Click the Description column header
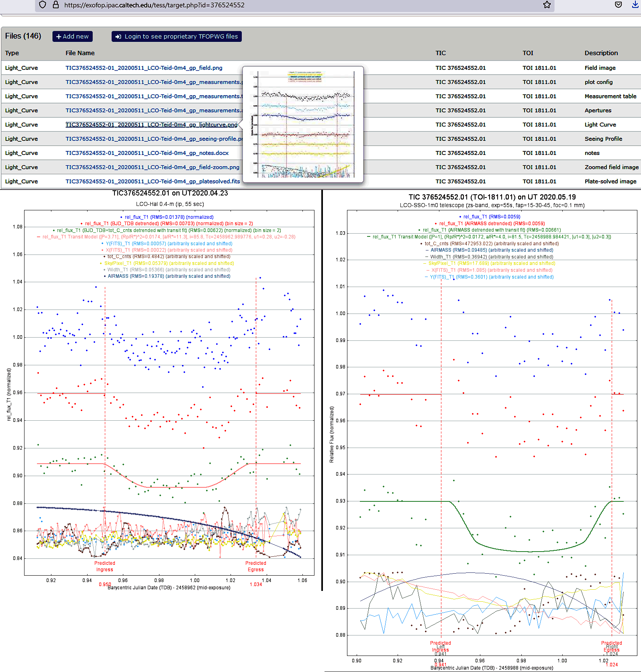This screenshot has height=672, width=641. click(601, 53)
